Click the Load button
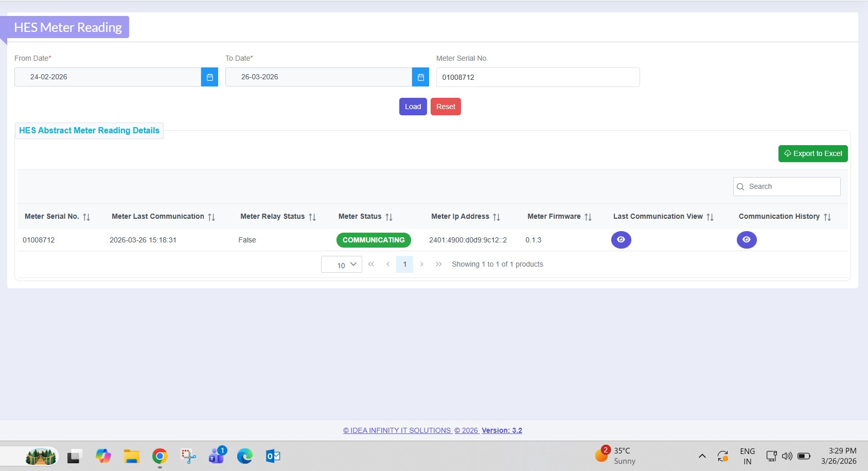Viewport: 868px width, 471px height. (x=413, y=107)
